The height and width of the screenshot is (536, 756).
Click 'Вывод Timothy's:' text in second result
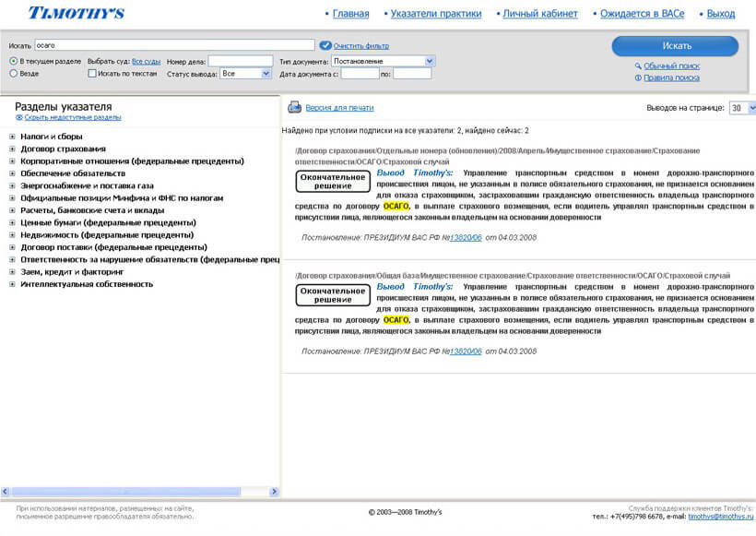coord(415,287)
